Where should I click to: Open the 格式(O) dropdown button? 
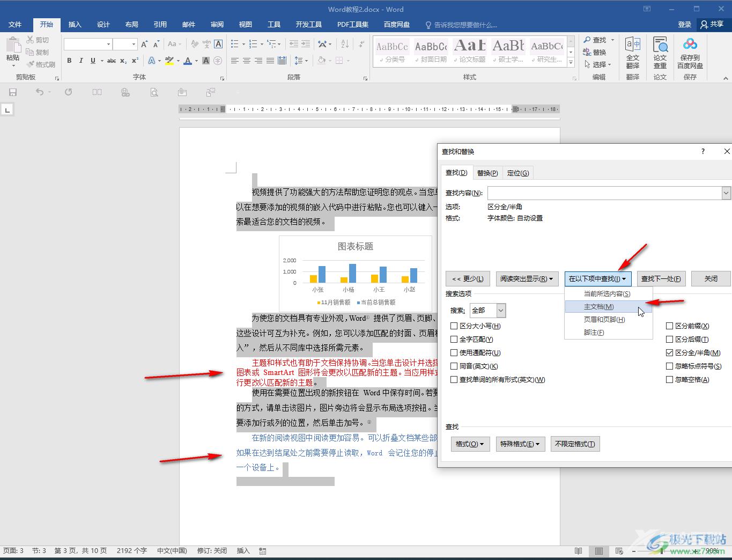tap(470, 444)
